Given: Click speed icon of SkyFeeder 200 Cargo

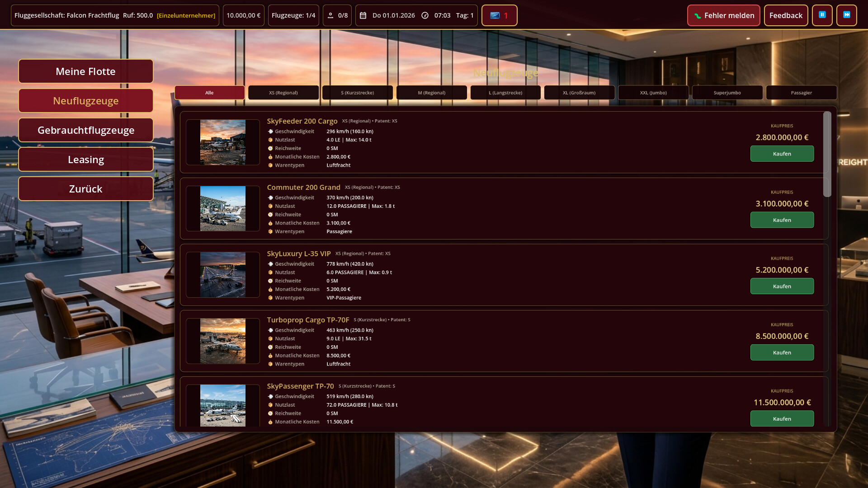Looking at the screenshot, I should point(270,131).
